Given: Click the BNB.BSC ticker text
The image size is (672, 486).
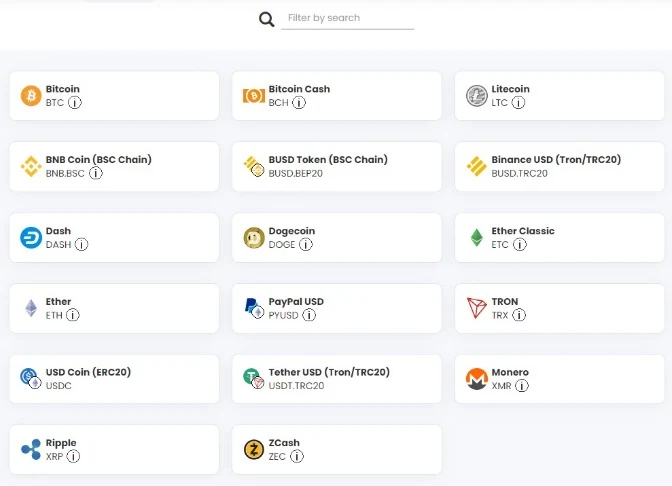Looking at the screenshot, I should point(65,173).
